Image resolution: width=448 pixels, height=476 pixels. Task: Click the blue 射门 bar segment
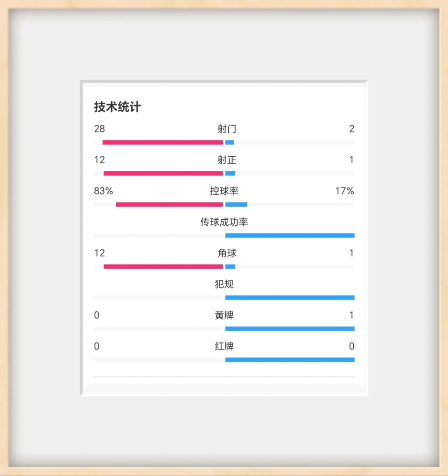[230, 142]
